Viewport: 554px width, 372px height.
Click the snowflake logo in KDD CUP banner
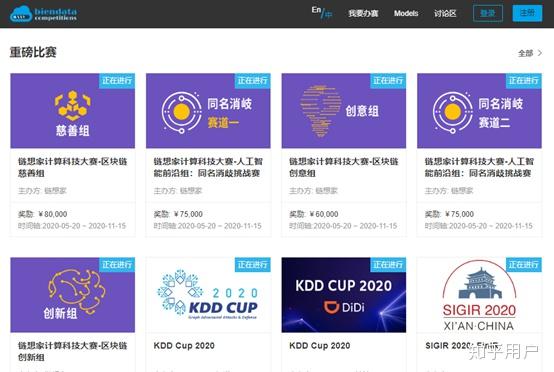(x=179, y=292)
